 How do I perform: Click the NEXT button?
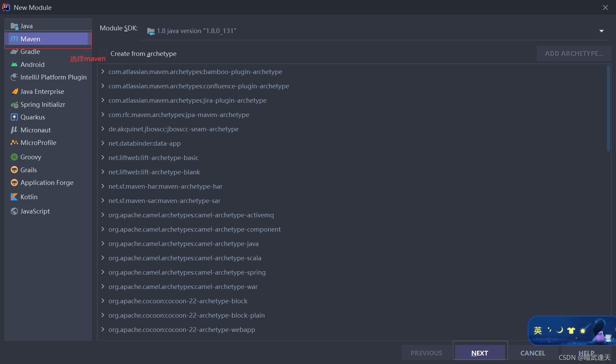pyautogui.click(x=480, y=353)
